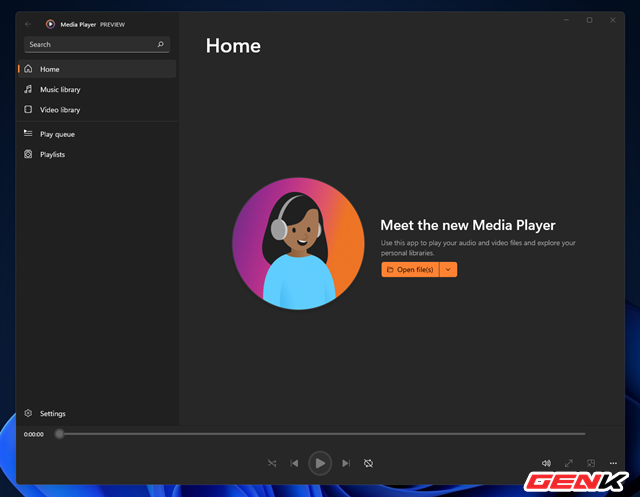Toggle repeat mode
This screenshot has width=640, height=497.
(x=368, y=463)
